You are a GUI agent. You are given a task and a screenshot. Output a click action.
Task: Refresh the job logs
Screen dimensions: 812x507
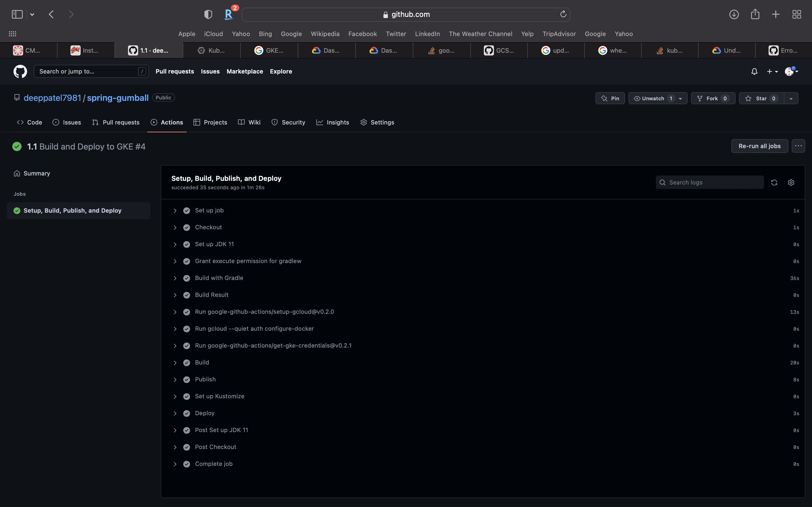coord(774,183)
